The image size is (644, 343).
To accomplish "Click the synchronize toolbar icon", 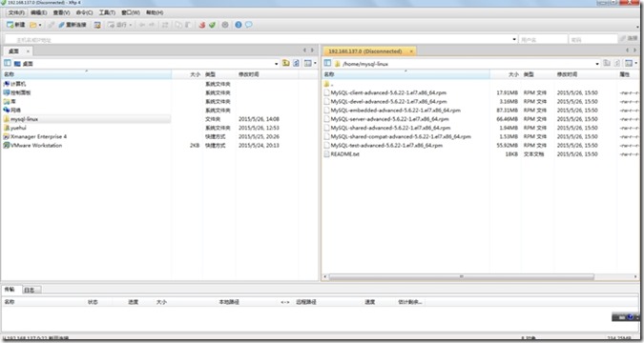I will point(165,25).
